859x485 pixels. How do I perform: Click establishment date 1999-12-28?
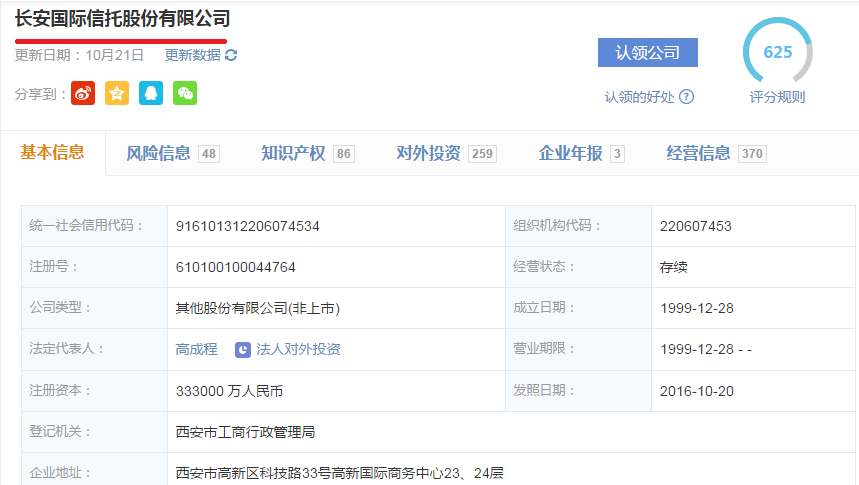click(697, 309)
